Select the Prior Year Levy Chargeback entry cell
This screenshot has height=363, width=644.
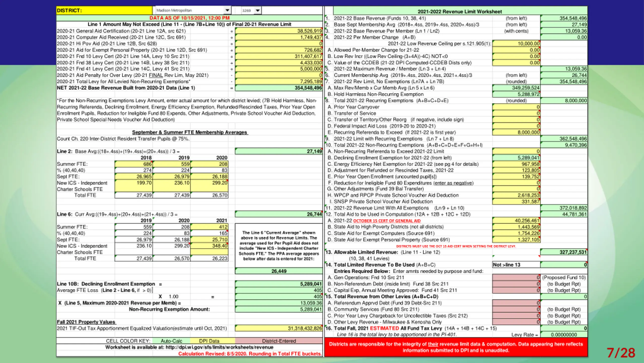coord(516,316)
